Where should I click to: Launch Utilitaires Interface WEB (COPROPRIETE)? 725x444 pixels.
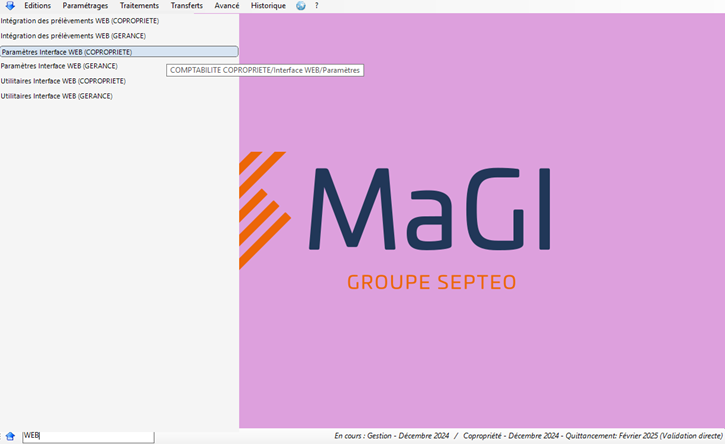63,81
